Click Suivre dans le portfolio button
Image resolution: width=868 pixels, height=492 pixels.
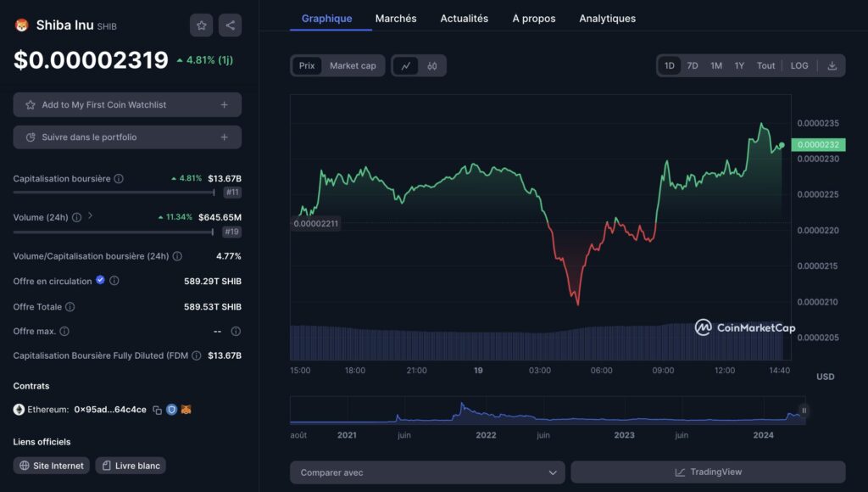click(127, 137)
